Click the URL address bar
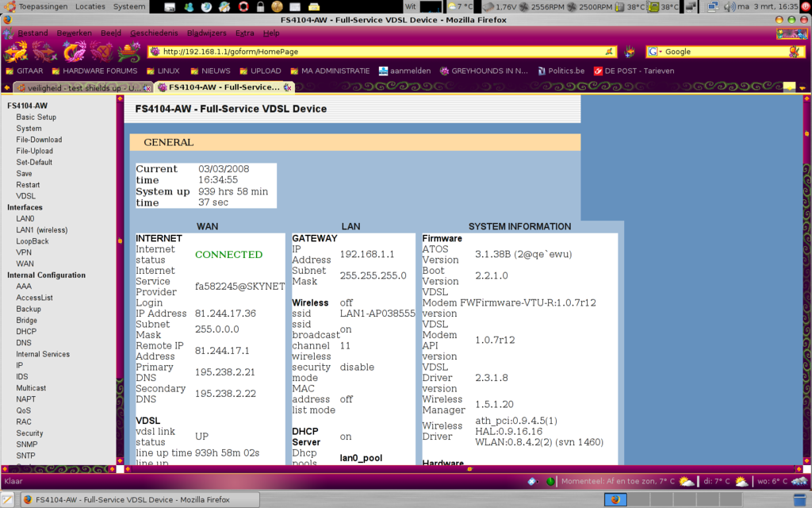Screen dimensions: 812x508 coord(381,52)
